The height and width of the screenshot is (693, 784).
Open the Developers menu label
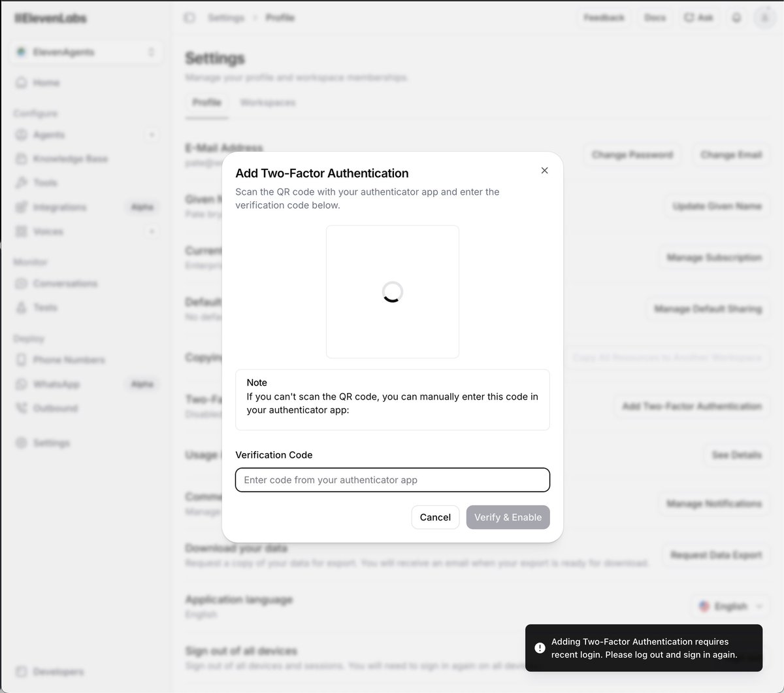coord(59,671)
